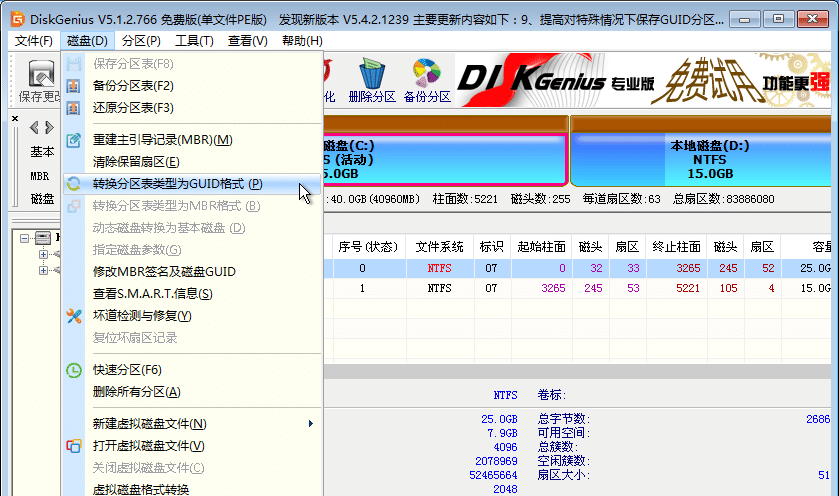Click the 标识 column header

click(492, 247)
